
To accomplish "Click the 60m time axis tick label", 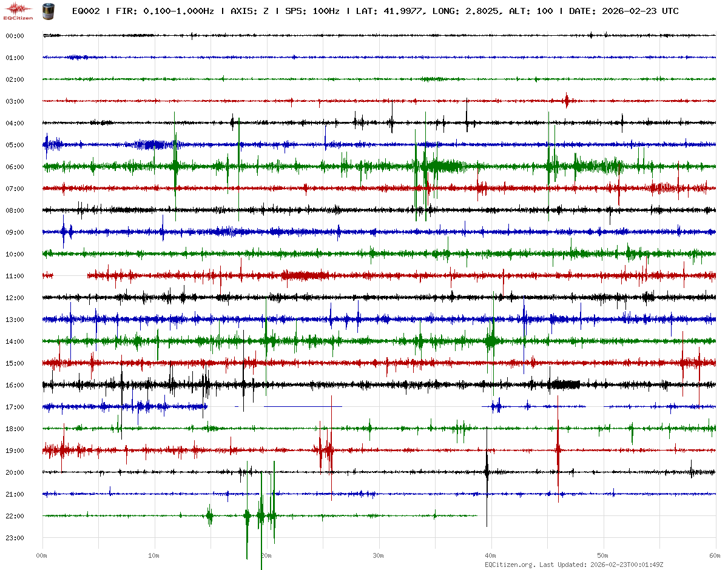I will (x=715, y=555).
